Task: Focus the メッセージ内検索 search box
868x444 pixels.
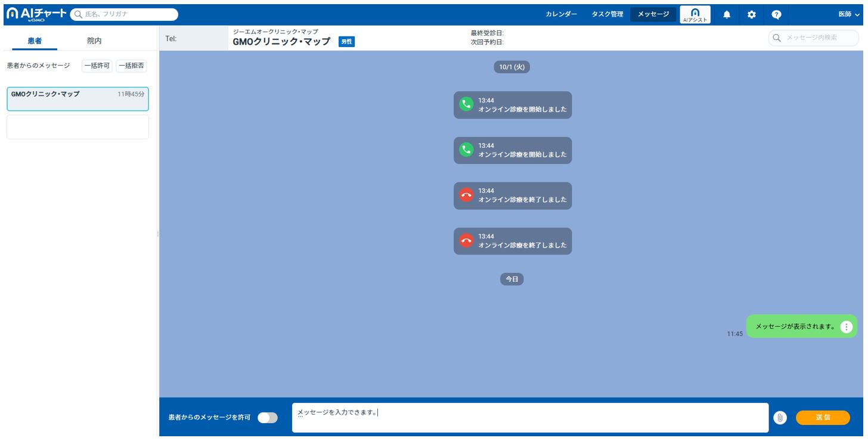Action: (813, 38)
